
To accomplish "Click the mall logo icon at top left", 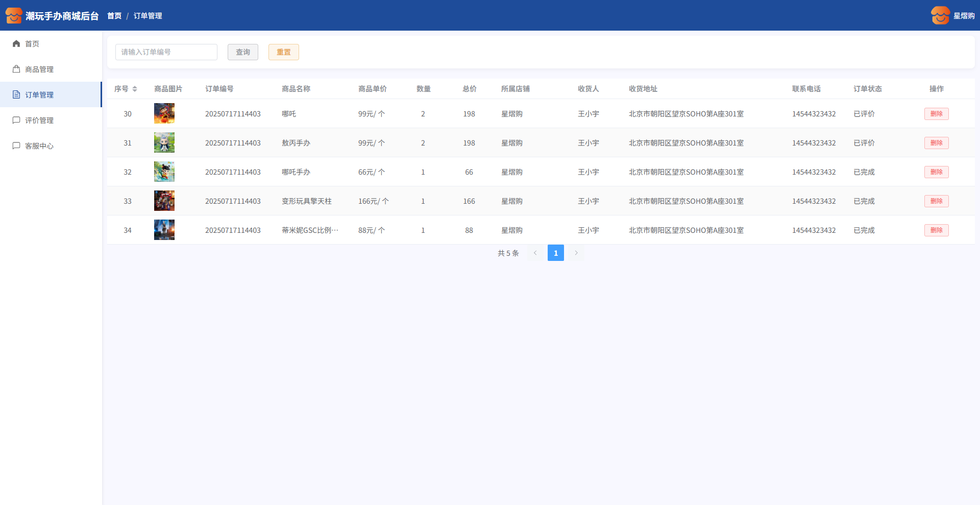I will [x=14, y=16].
